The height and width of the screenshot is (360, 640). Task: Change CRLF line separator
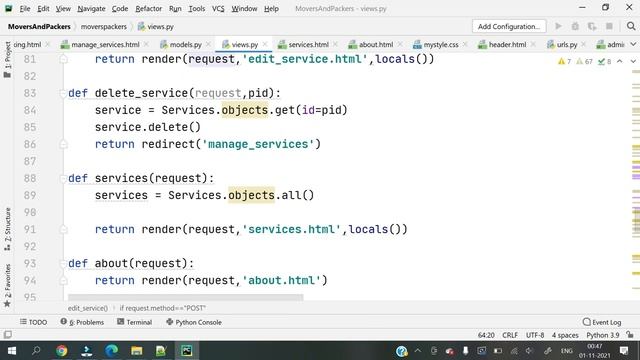[510, 335]
